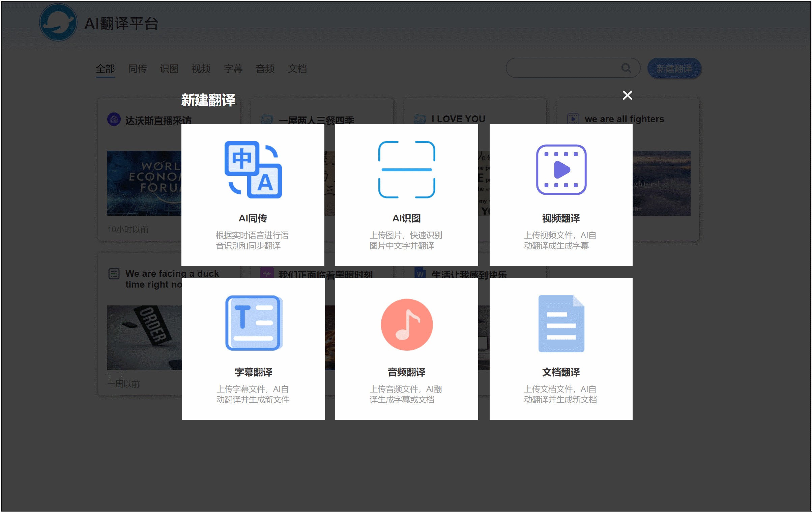Click the 我们正面临着黑暗时刻 title
This screenshot has width=812, height=512.
click(325, 274)
